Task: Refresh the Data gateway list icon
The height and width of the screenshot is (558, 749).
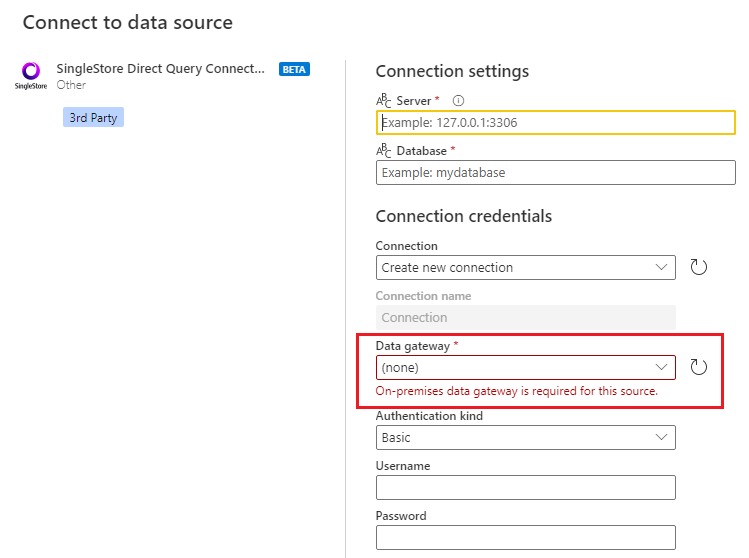Action: [x=698, y=367]
